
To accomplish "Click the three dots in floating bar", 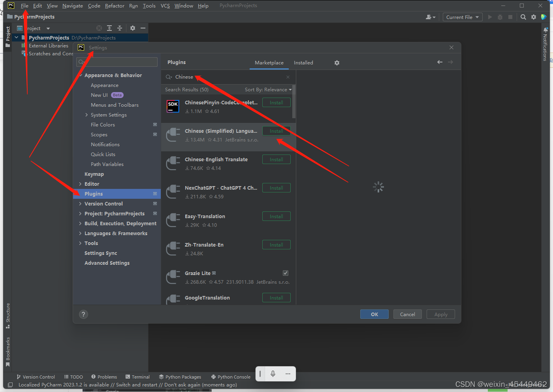I will (x=288, y=374).
